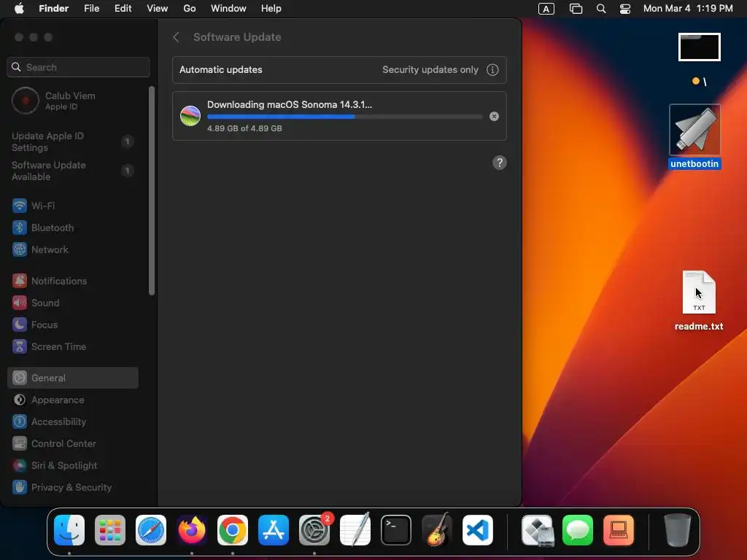Click the help question mark button
The image size is (747, 560).
click(x=499, y=163)
